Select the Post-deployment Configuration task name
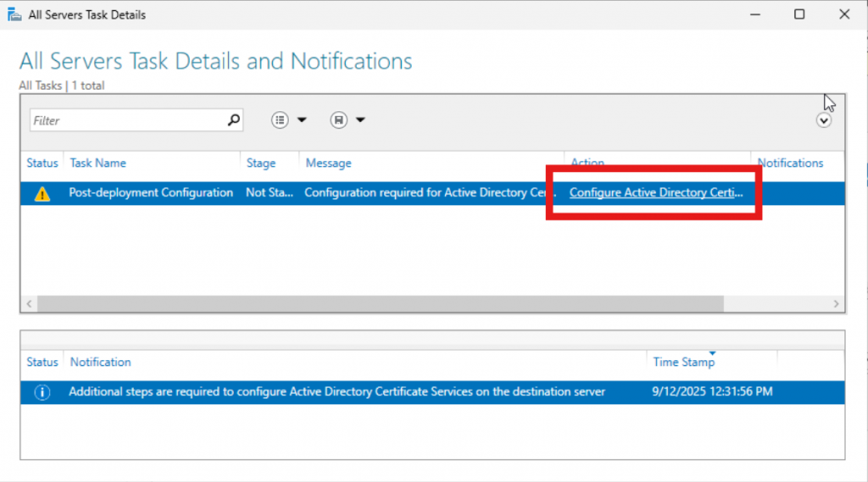The width and height of the screenshot is (868, 482). [151, 193]
